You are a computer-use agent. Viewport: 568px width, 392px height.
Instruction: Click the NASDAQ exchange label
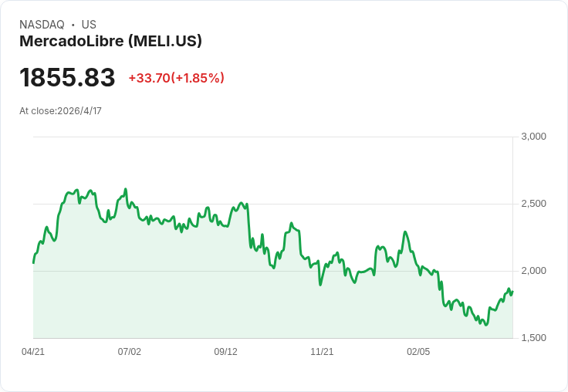42,25
